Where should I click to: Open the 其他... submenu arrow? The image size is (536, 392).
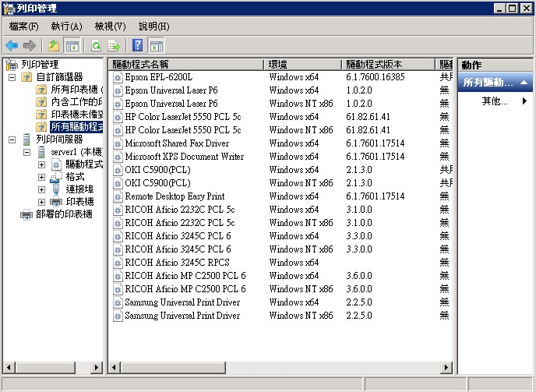[524, 101]
